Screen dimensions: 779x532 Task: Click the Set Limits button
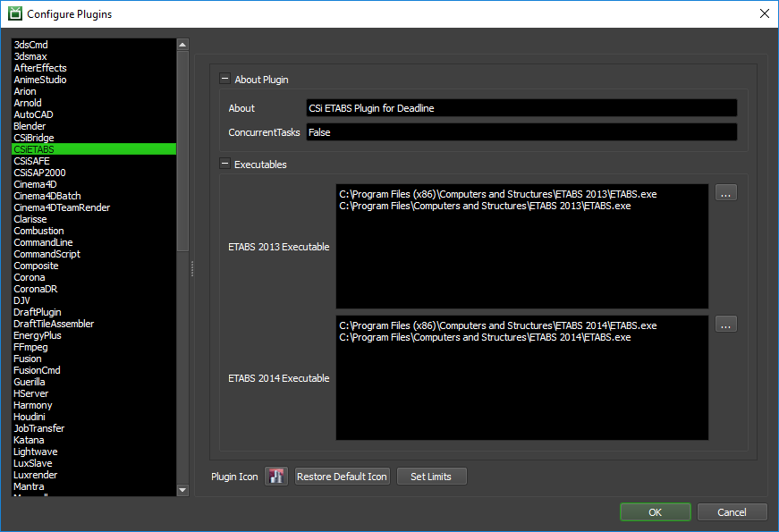(x=431, y=477)
